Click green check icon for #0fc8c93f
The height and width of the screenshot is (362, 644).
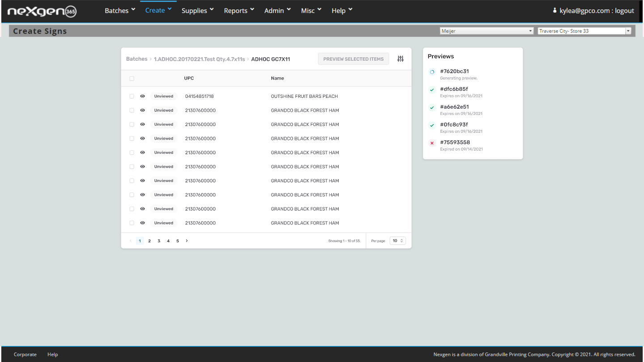(432, 126)
